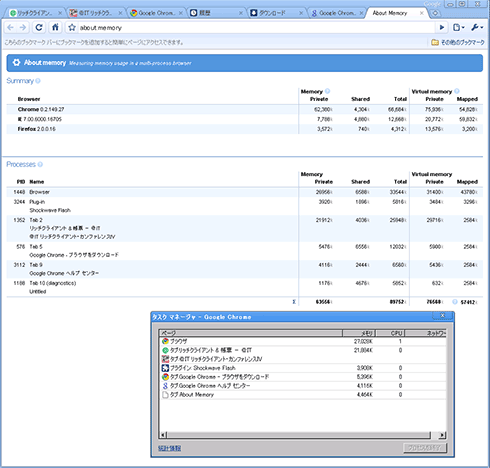Click the help icon next to Processes
The height and width of the screenshot is (468, 490).
coord(40,164)
